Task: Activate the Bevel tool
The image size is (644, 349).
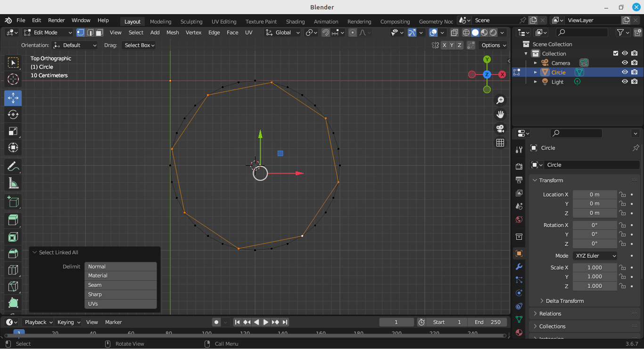Action: click(13, 253)
